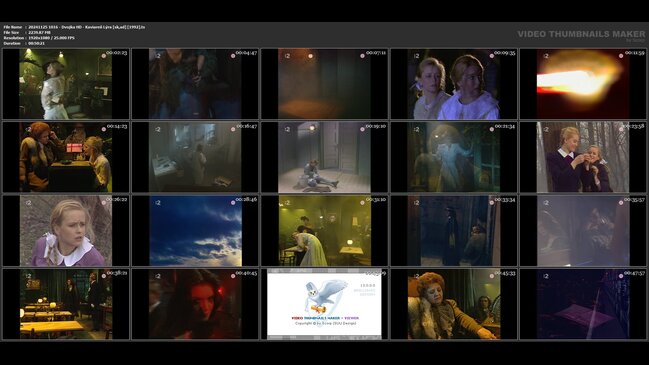Click the two blonde women thumbnail at 00:09:35

click(x=454, y=84)
